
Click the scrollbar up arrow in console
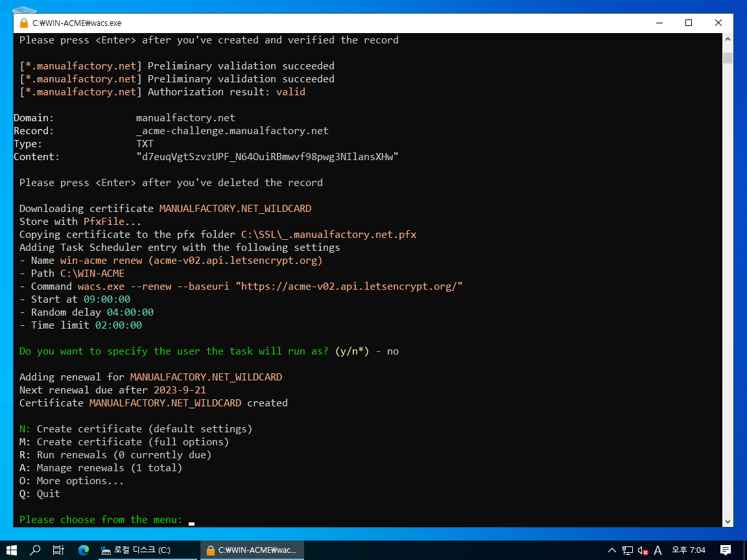(728, 40)
